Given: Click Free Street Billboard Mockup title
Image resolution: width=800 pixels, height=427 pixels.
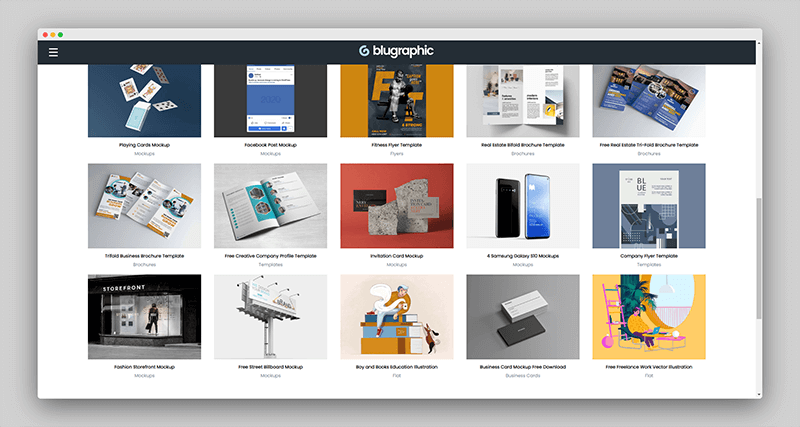Looking at the screenshot, I should (270, 367).
